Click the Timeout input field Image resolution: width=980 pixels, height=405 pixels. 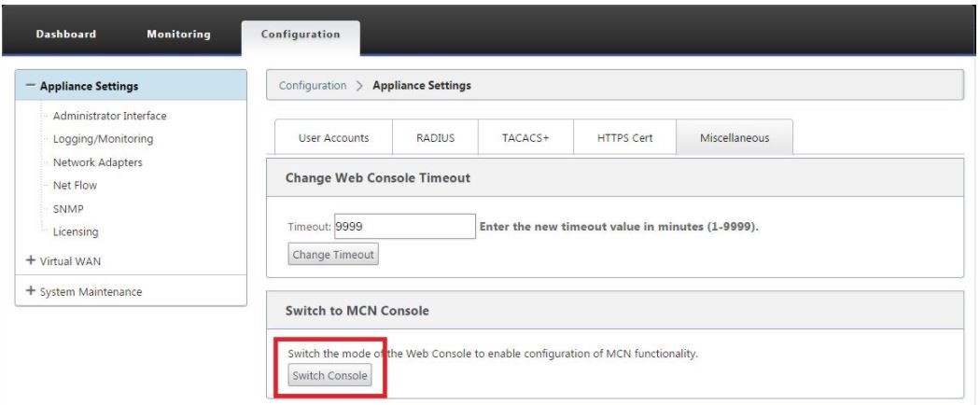(x=405, y=227)
